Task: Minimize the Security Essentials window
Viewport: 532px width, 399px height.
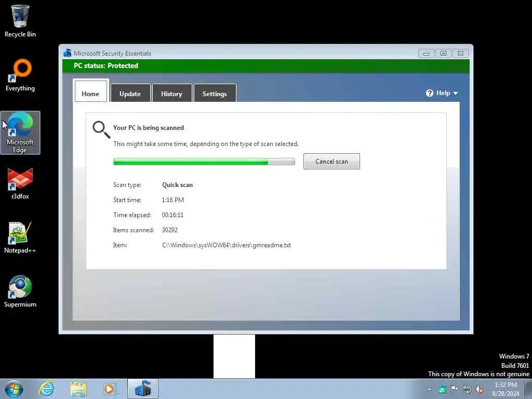Action: coord(426,54)
